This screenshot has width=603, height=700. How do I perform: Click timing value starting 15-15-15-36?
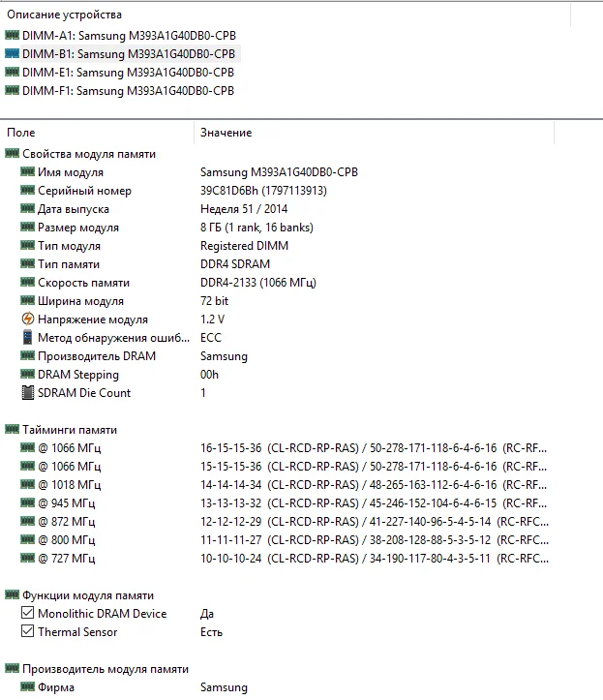(374, 467)
